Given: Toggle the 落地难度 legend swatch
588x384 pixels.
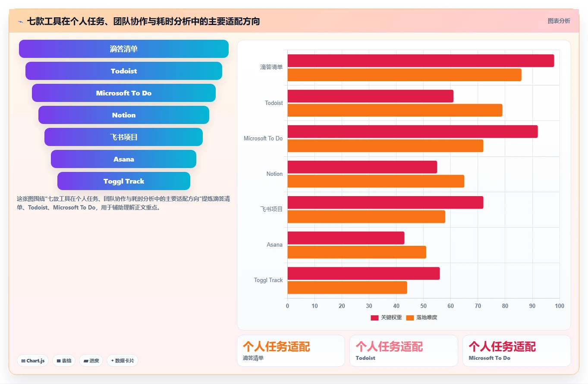Looking at the screenshot, I should pos(410,317).
